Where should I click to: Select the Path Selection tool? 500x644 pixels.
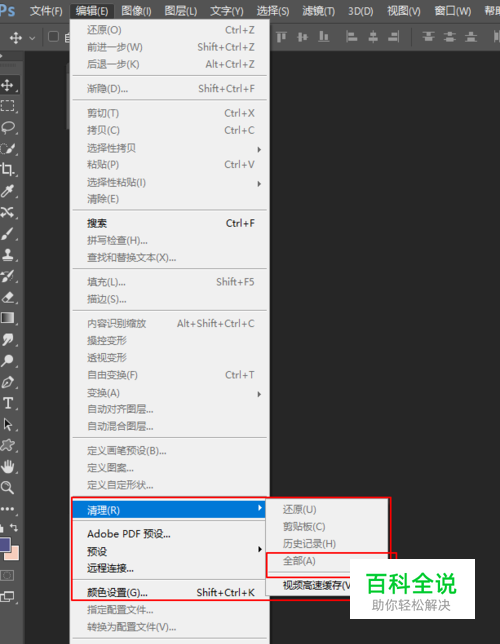click(7, 424)
